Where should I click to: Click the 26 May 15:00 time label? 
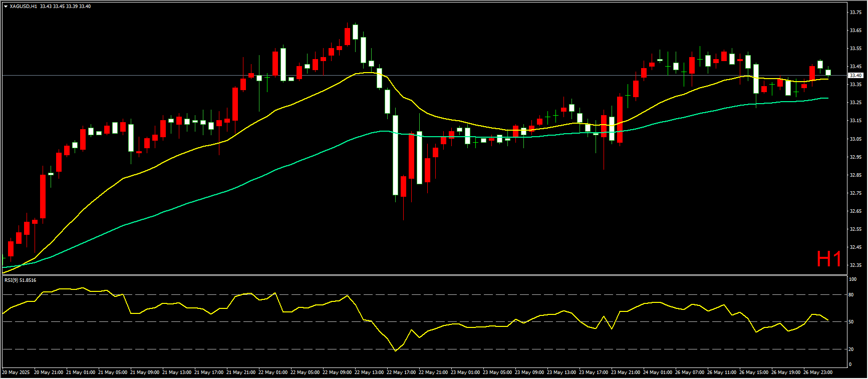pos(754,372)
